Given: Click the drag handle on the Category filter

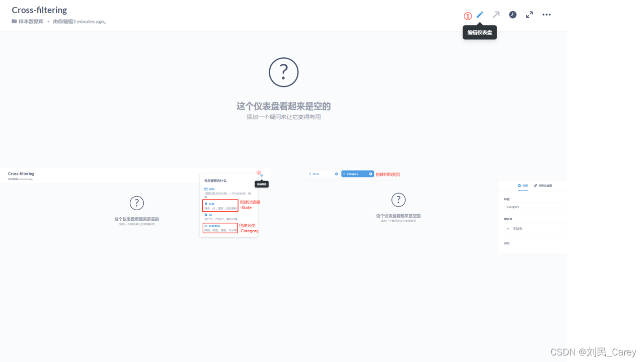Looking at the screenshot, I should pos(344,174).
